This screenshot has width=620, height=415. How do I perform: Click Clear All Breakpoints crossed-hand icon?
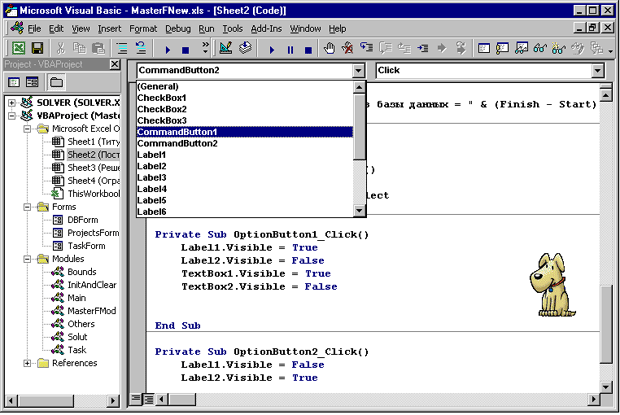pyautogui.click(x=348, y=48)
